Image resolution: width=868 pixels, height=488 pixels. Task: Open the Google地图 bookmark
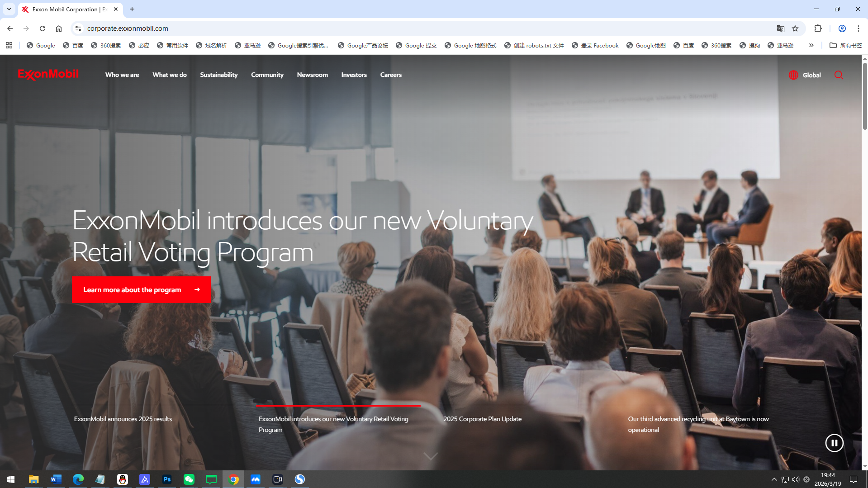click(x=646, y=45)
